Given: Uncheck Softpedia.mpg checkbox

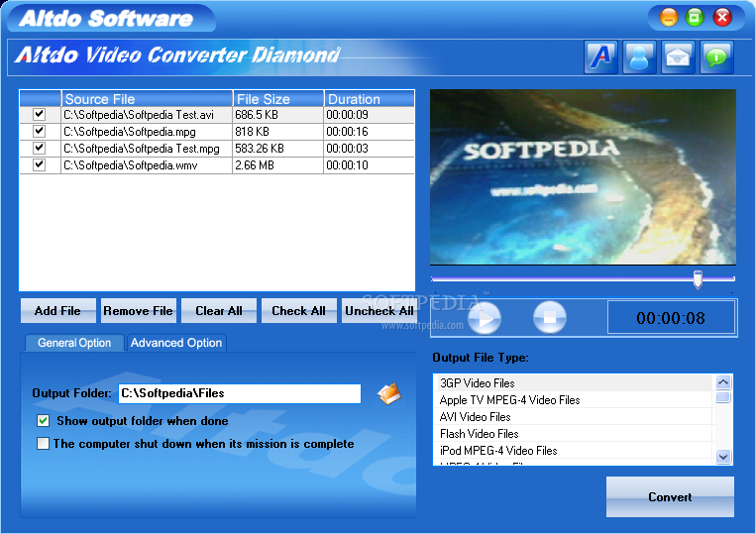Looking at the screenshot, I should click(x=39, y=131).
